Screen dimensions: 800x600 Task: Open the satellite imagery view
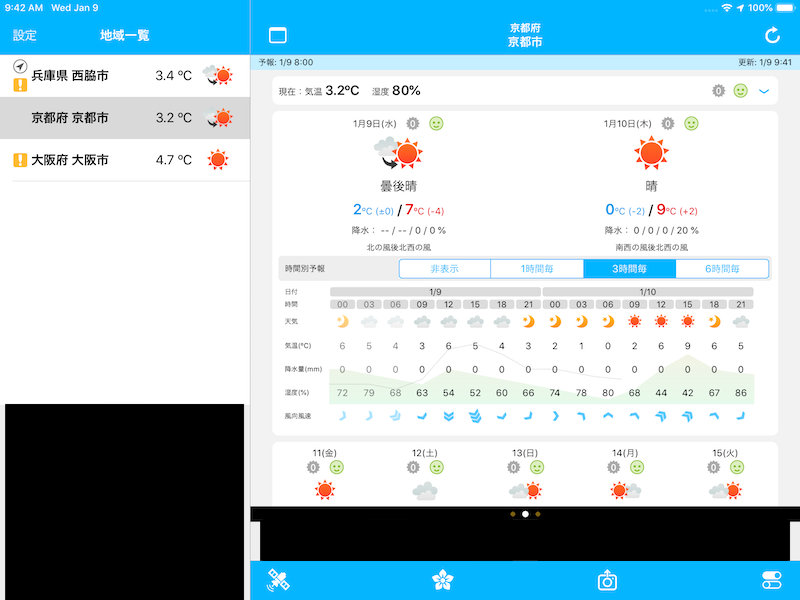(277, 580)
